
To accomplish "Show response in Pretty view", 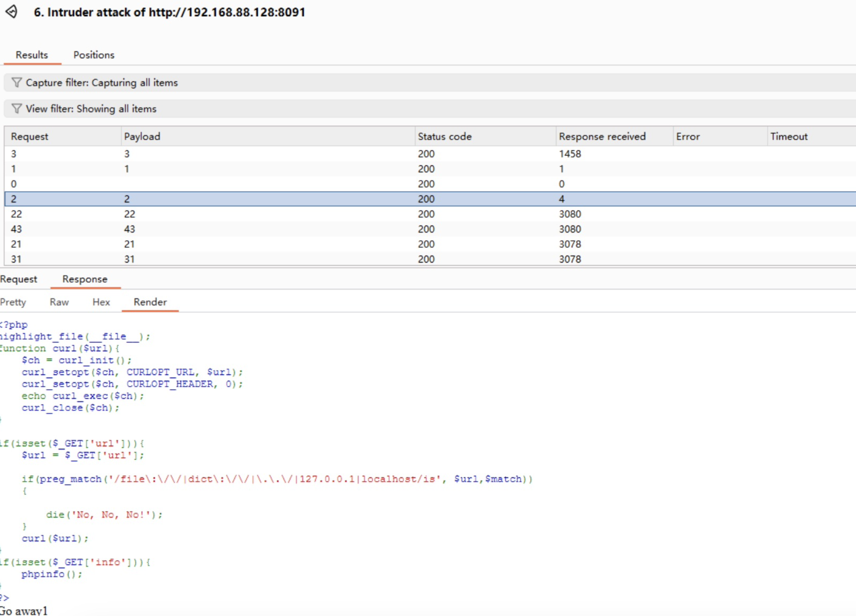I will click(13, 302).
